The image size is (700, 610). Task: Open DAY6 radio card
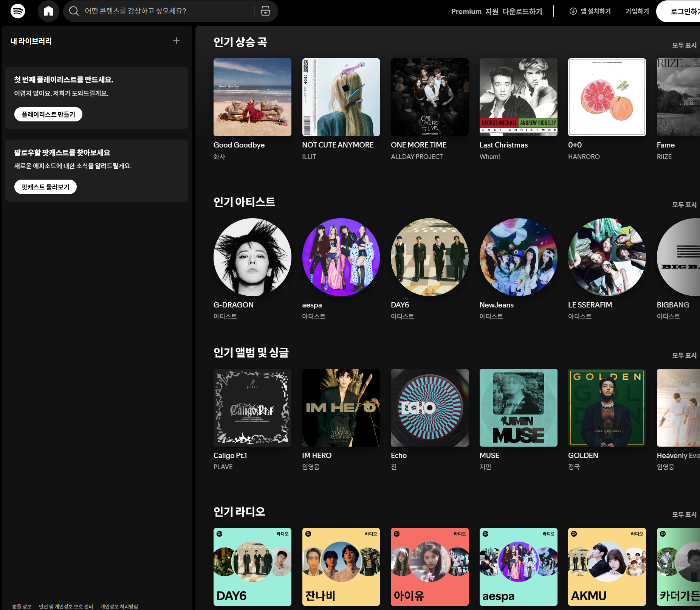pyautogui.click(x=252, y=567)
